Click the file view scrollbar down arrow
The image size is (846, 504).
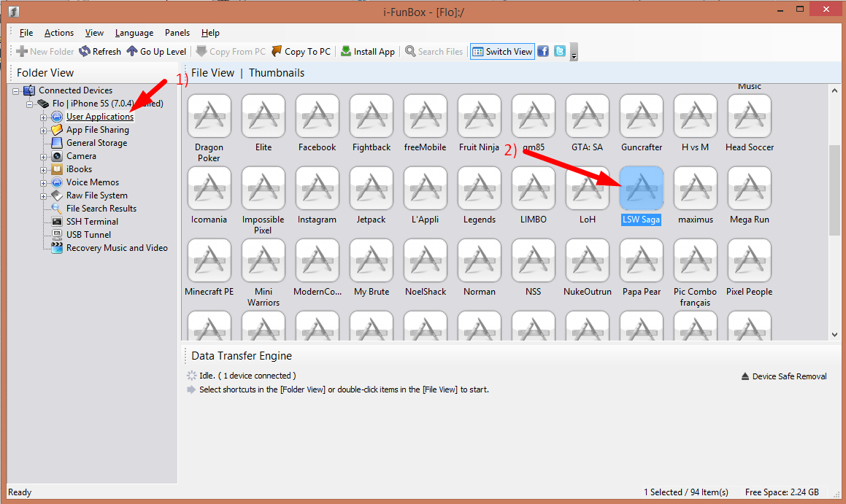834,334
